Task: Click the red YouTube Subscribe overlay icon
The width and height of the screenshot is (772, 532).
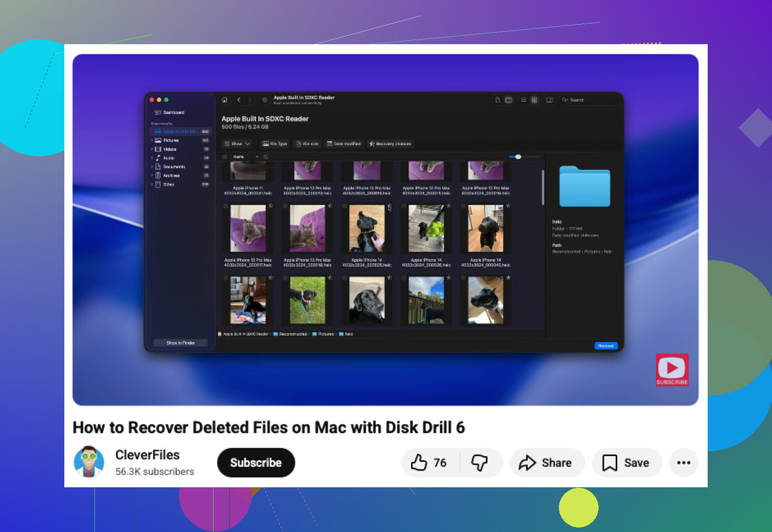Action: tap(672, 370)
